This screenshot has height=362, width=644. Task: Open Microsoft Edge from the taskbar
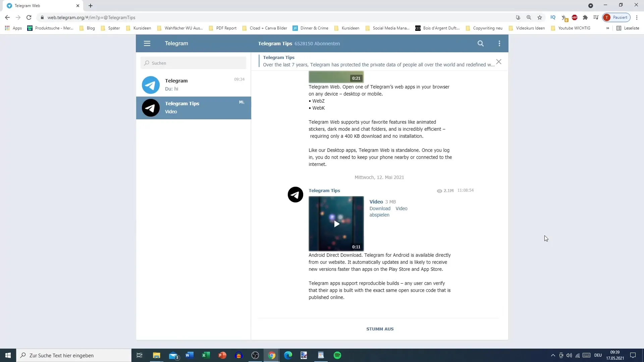click(x=288, y=355)
